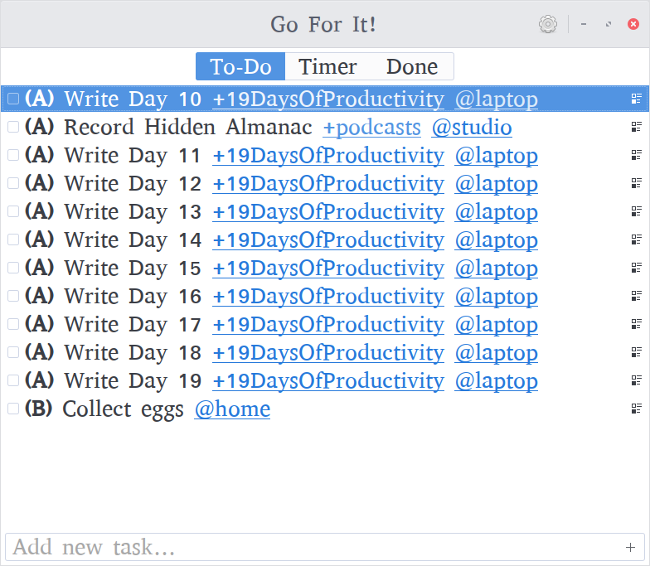Click the @studio context link
Image resolution: width=650 pixels, height=566 pixels.
pyautogui.click(x=472, y=127)
